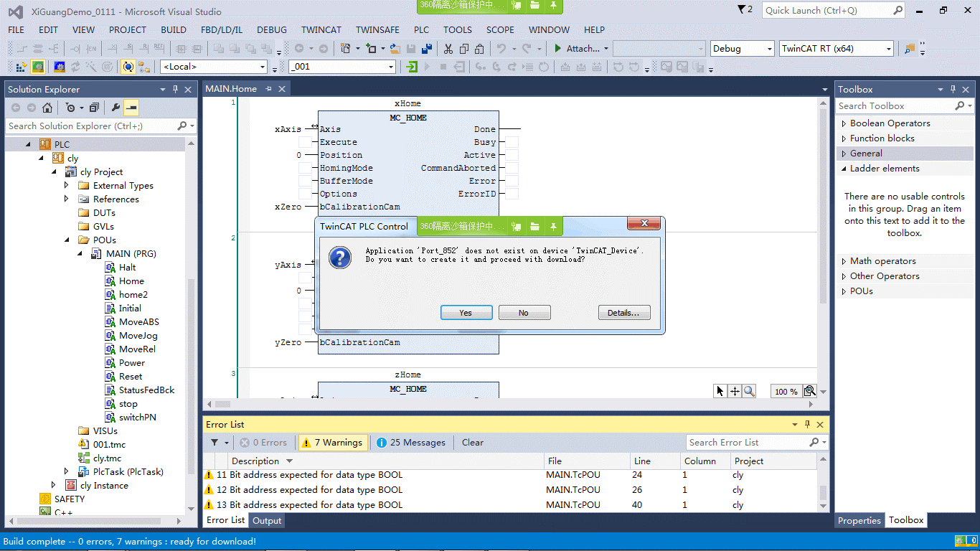The image size is (980, 551).
Task: Click the notifications flag icon in title bar
Action: tap(742, 9)
